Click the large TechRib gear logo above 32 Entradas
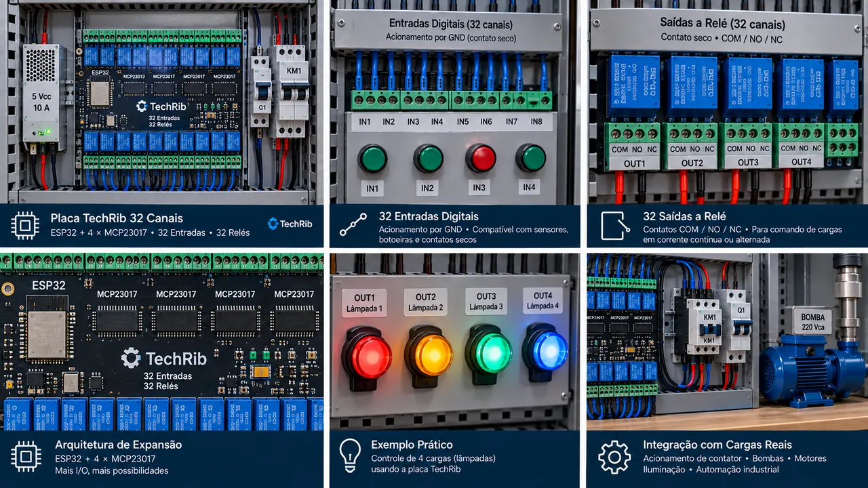The width and height of the screenshot is (868, 488). click(131, 357)
